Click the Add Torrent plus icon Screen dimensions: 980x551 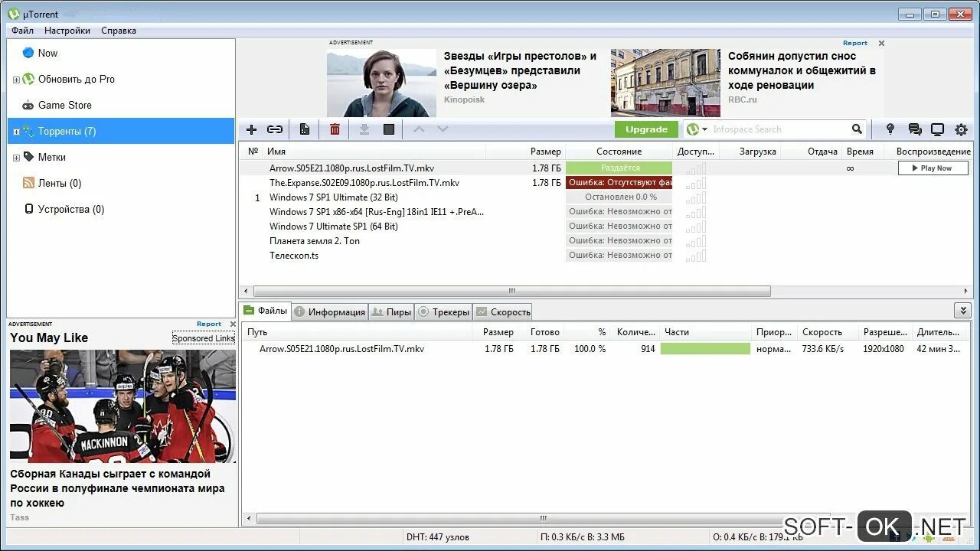(251, 129)
